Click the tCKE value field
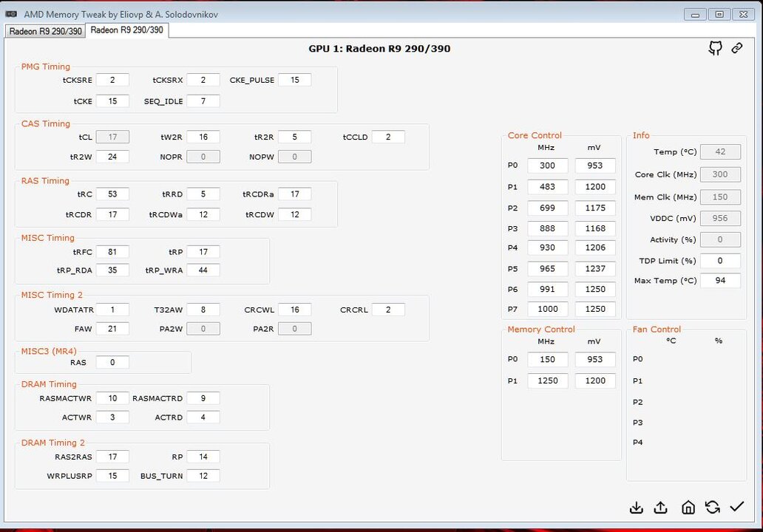This screenshot has width=763, height=532. [x=112, y=101]
